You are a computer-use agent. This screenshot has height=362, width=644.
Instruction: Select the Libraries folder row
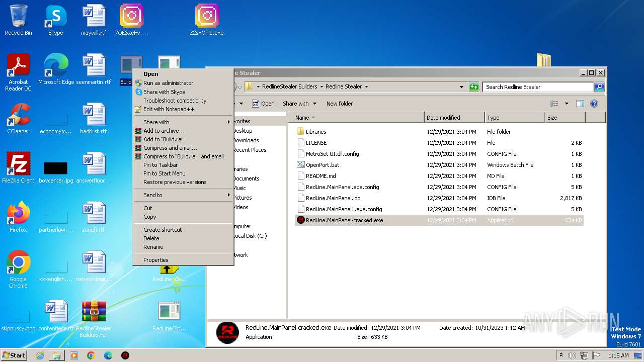(x=439, y=132)
